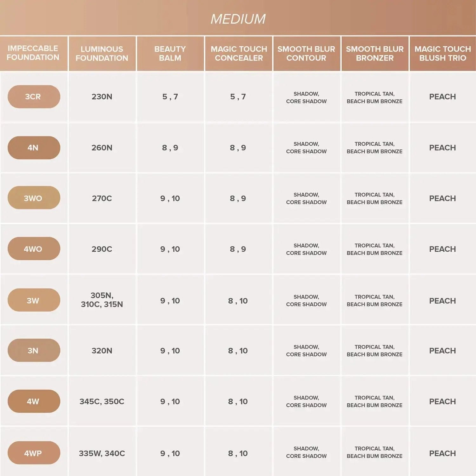Select the 3W shade pill
Image resolution: width=476 pixels, height=476 pixels.
(x=34, y=300)
